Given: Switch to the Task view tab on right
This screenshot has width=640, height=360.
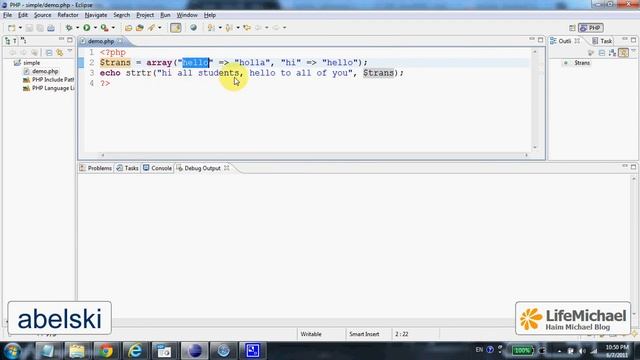Looking at the screenshot, I should (602, 41).
